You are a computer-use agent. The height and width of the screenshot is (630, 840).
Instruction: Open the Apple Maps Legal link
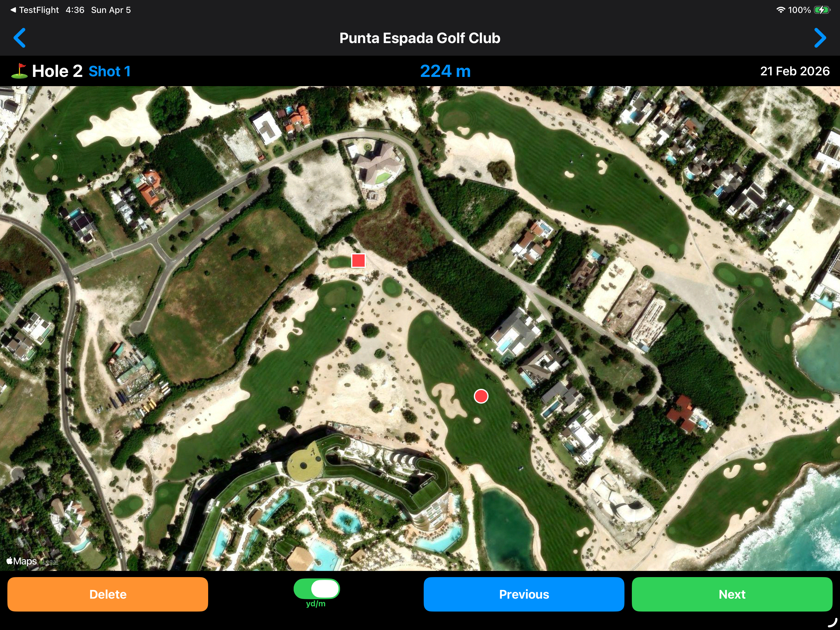tap(50, 562)
